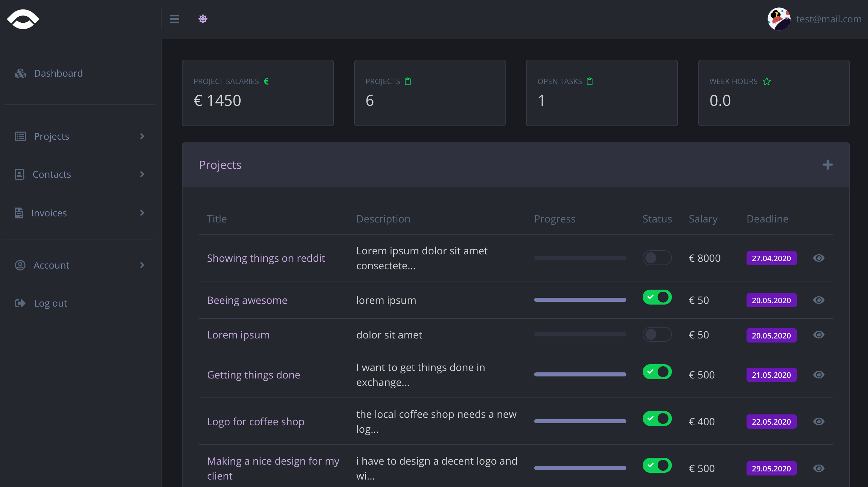The image size is (868, 487).
Task: Click progress bar of Logo for coffee shop
Action: (x=580, y=421)
